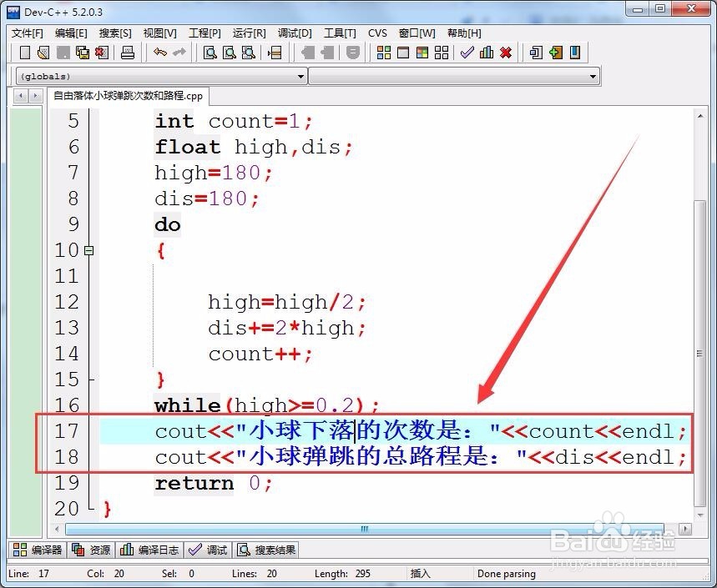The height and width of the screenshot is (588, 717).
Task: Click the vertical scrollbar up arrow
Action: (x=700, y=117)
